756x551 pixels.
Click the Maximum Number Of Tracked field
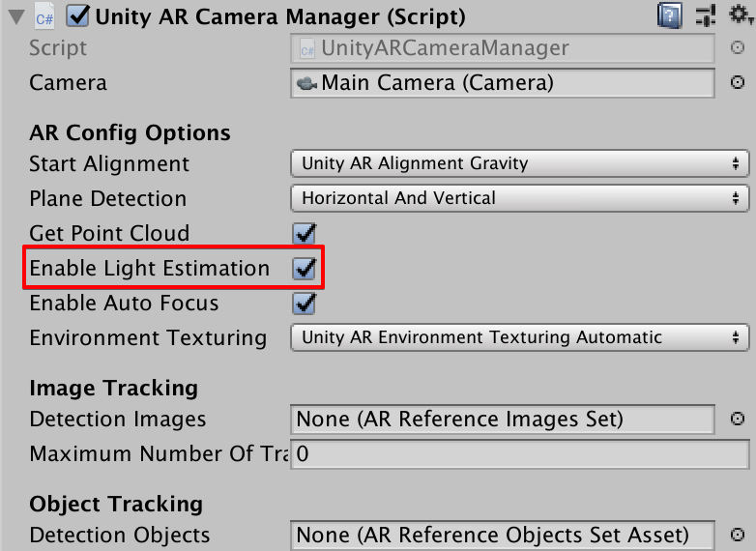point(520,454)
